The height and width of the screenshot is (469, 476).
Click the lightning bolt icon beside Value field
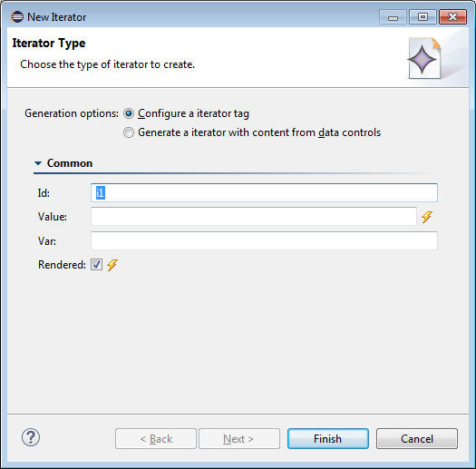click(426, 217)
